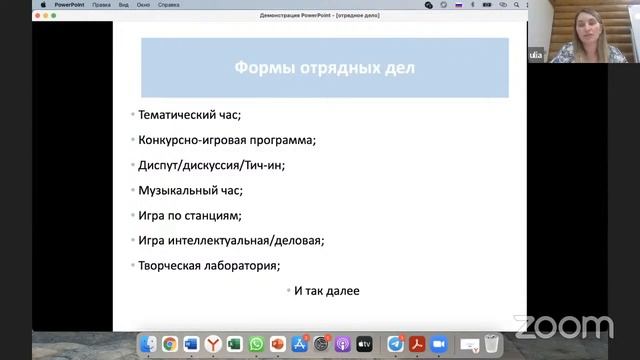The image size is (640, 360).
Task: Open minimized window thumbnail in dock
Action: (x=470, y=345)
